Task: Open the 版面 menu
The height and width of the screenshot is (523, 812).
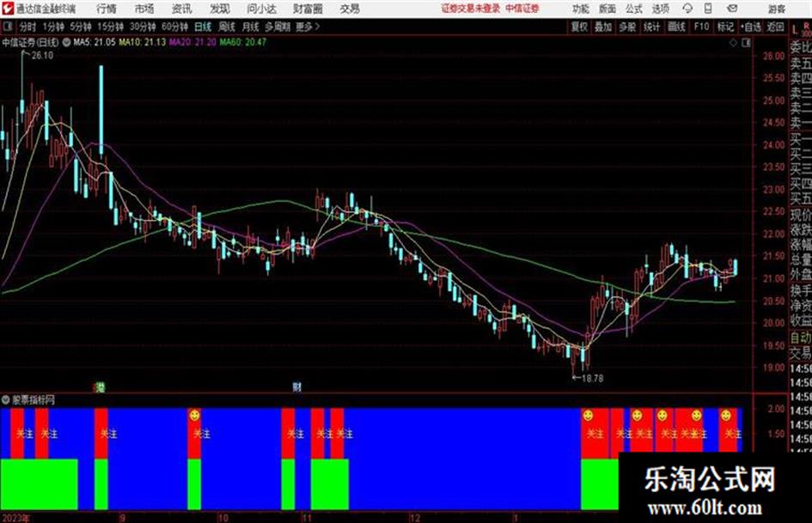Action: point(607,9)
